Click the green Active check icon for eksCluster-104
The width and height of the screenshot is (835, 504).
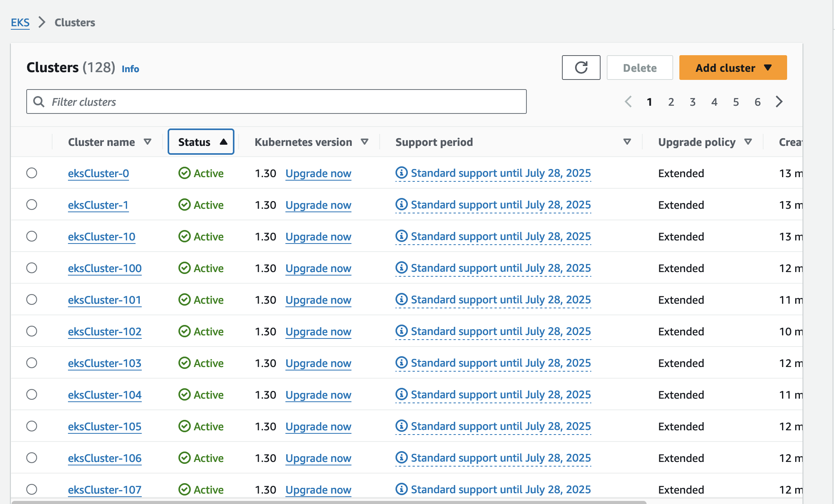click(184, 394)
